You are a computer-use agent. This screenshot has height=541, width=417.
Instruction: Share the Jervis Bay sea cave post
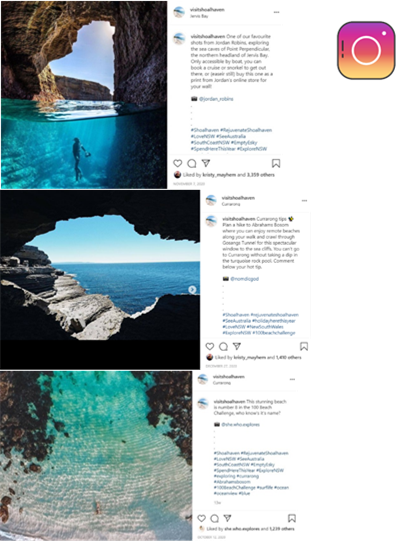coord(206,163)
